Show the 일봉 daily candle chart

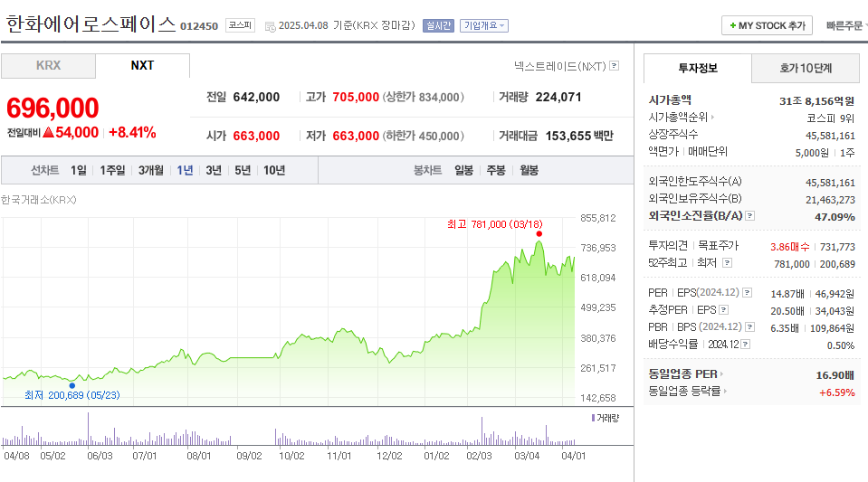[x=464, y=170]
